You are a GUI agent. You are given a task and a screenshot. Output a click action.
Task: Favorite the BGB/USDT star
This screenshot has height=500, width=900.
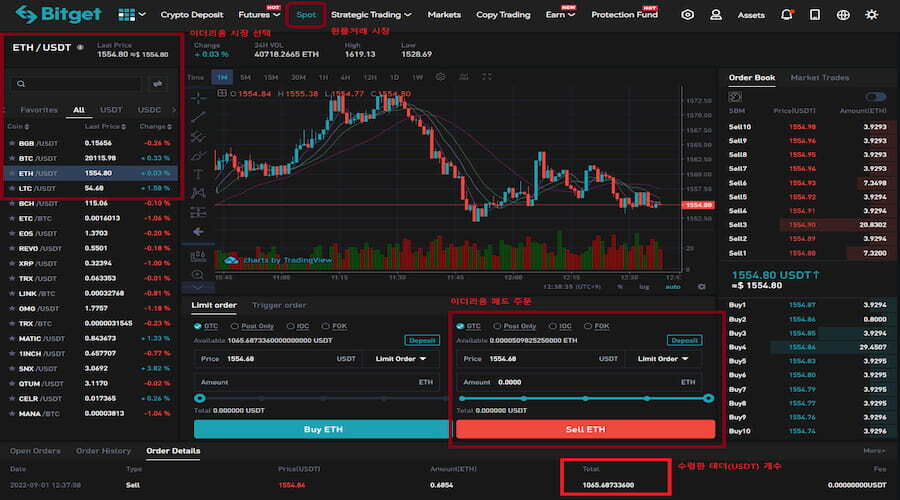coord(11,143)
